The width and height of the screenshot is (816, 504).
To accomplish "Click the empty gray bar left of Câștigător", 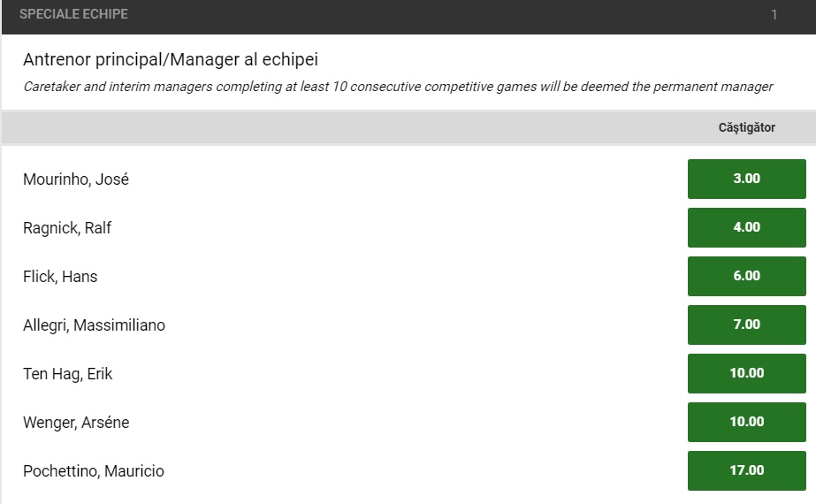I will click(x=354, y=127).
